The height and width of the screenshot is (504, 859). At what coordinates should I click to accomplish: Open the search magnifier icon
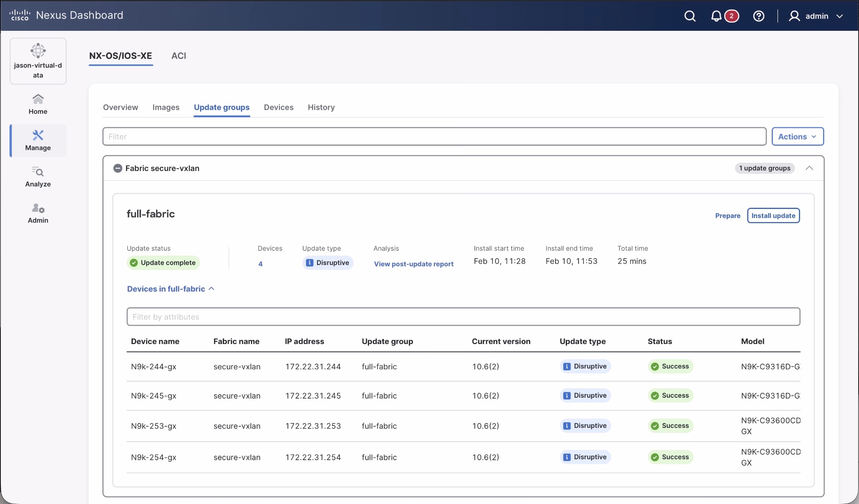tap(690, 16)
